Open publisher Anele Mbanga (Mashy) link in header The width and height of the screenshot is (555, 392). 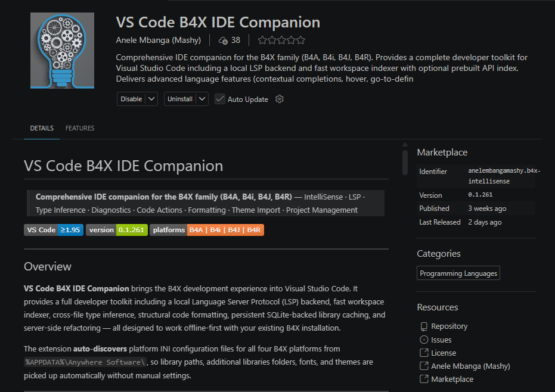click(158, 41)
